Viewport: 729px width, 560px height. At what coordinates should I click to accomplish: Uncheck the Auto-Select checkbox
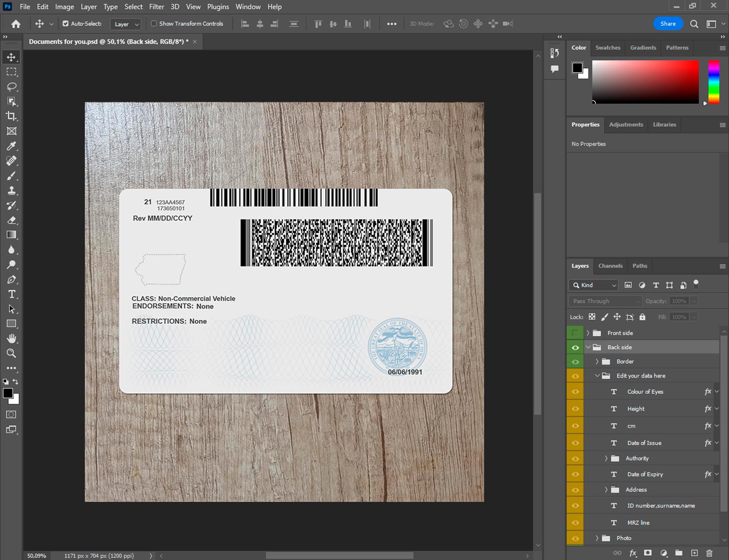click(x=66, y=23)
